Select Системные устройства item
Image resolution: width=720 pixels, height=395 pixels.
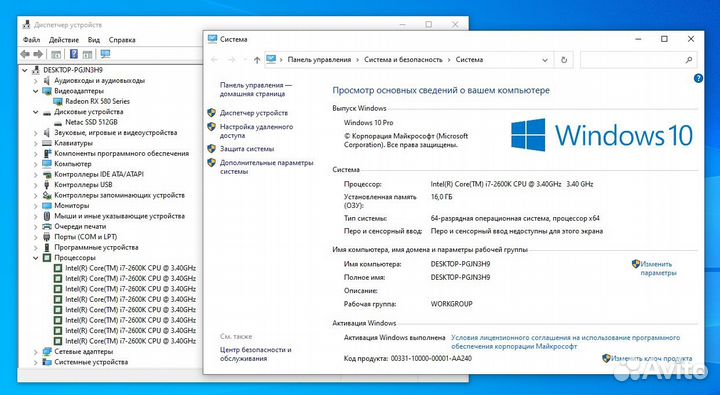tap(91, 362)
